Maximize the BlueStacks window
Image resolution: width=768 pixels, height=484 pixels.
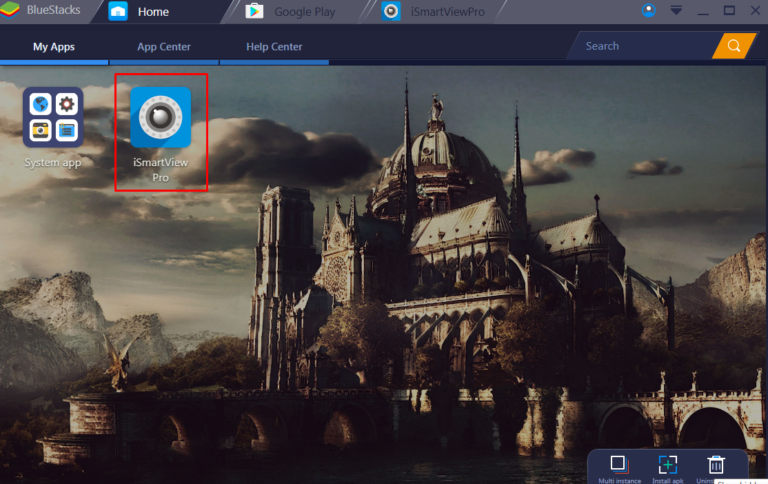(729, 11)
